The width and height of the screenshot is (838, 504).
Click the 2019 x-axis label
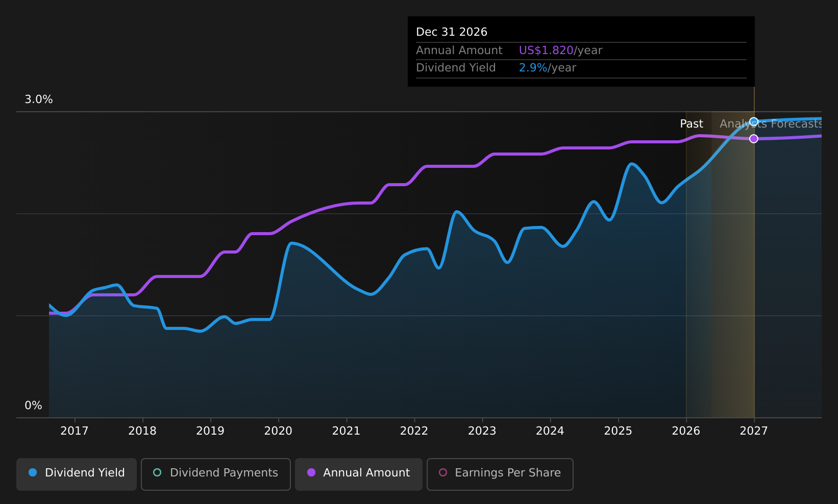point(210,431)
